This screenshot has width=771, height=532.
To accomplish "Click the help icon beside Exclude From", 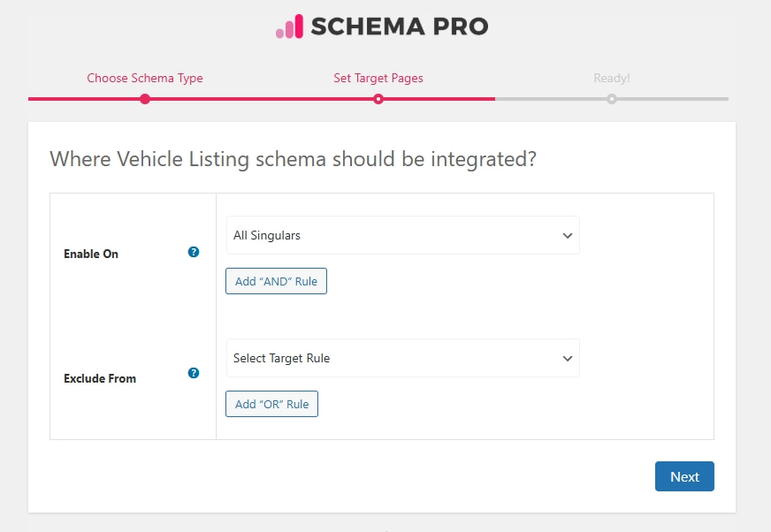I will click(193, 373).
